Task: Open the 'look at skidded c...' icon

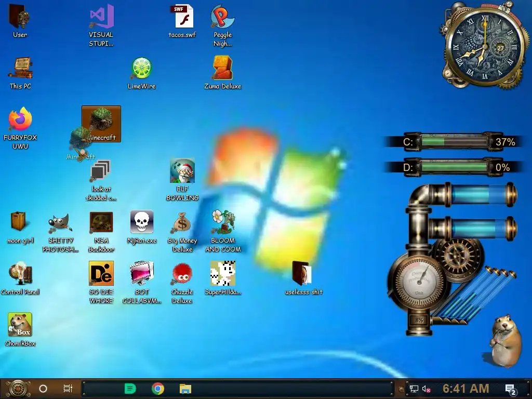Action: pyautogui.click(x=101, y=180)
